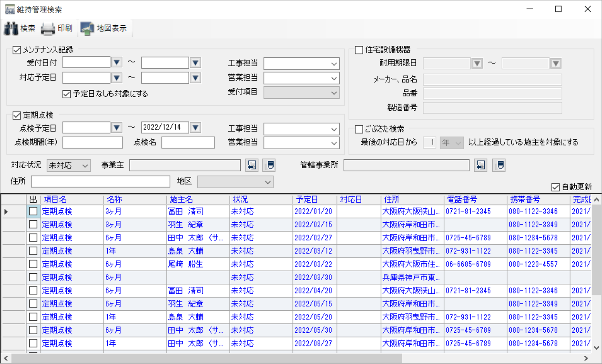Click the 住所 text input field
The width and height of the screenshot is (602, 364).
100,181
